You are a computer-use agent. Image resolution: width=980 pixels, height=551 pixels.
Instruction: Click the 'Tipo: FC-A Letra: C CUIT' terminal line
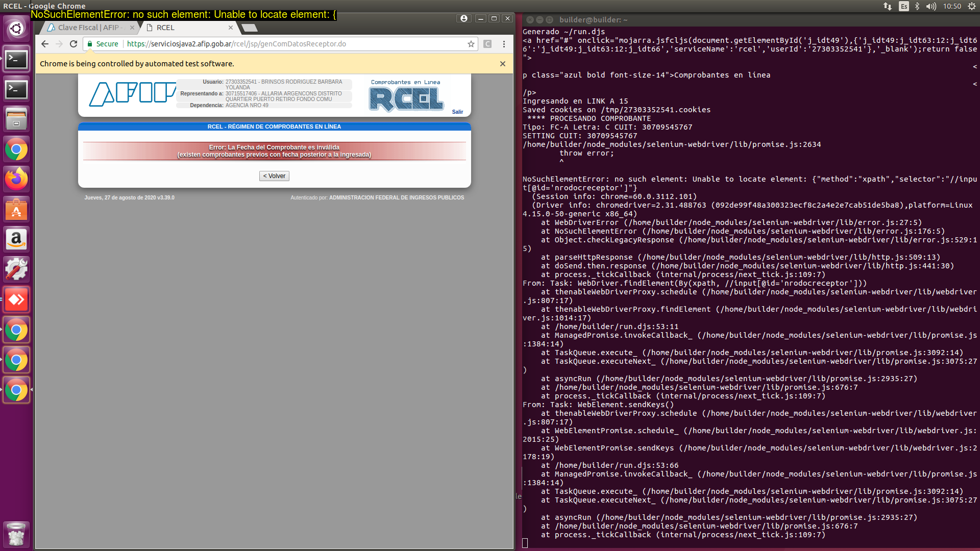[607, 127]
